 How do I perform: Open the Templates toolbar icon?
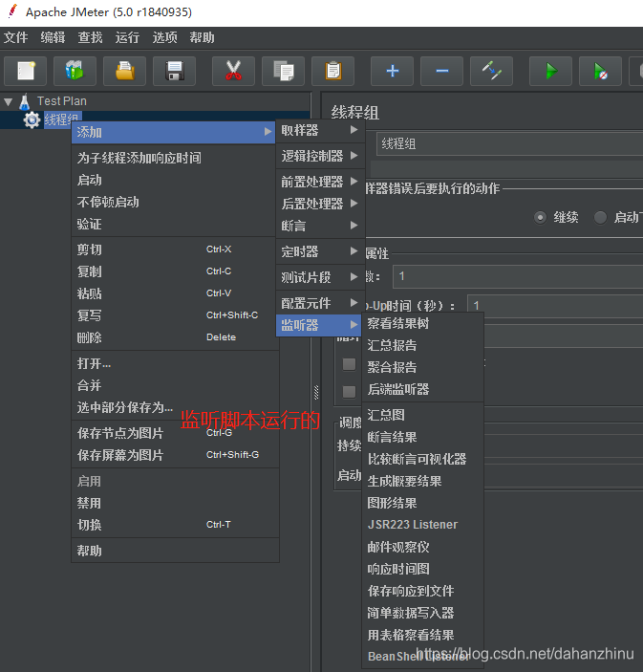(x=75, y=71)
